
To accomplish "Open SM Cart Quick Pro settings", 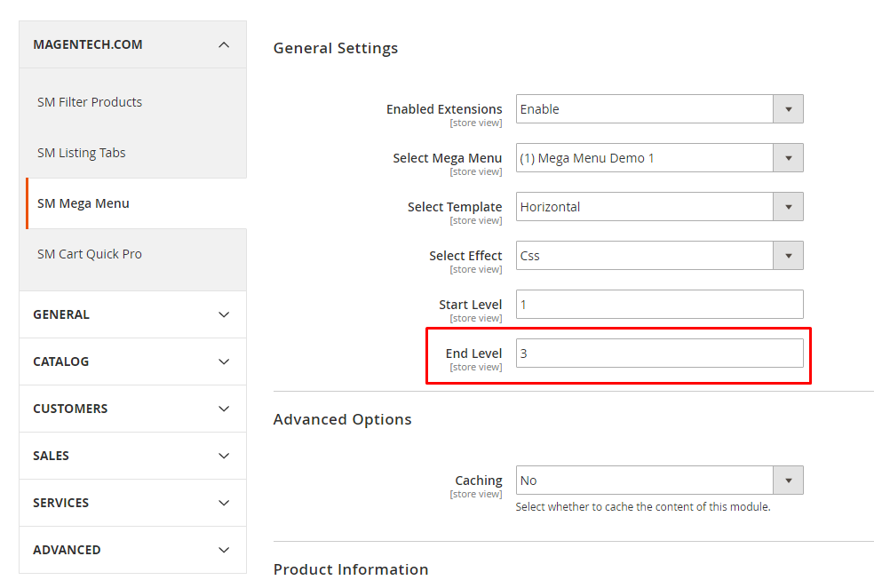I will point(90,254).
